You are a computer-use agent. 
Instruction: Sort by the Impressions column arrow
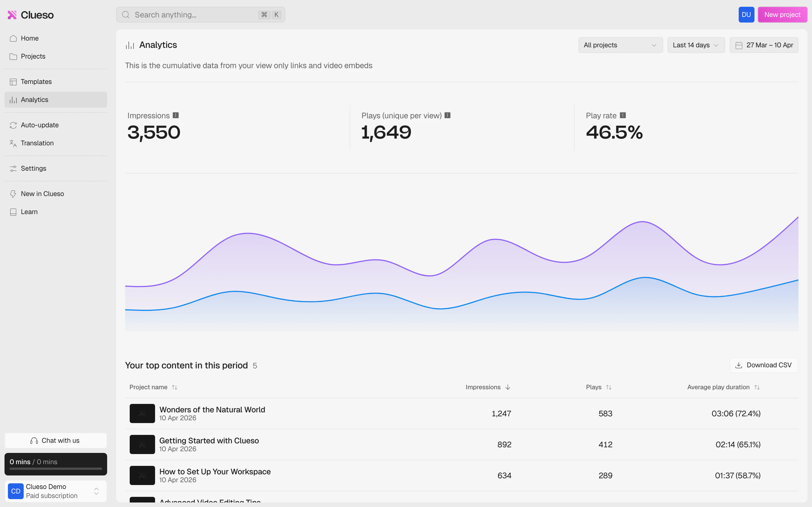click(508, 387)
